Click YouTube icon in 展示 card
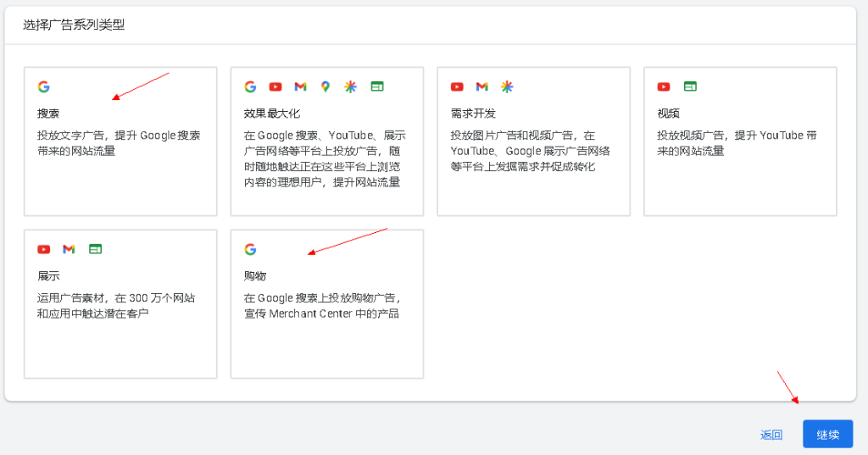Image resolution: width=868 pixels, height=455 pixels. tap(44, 249)
